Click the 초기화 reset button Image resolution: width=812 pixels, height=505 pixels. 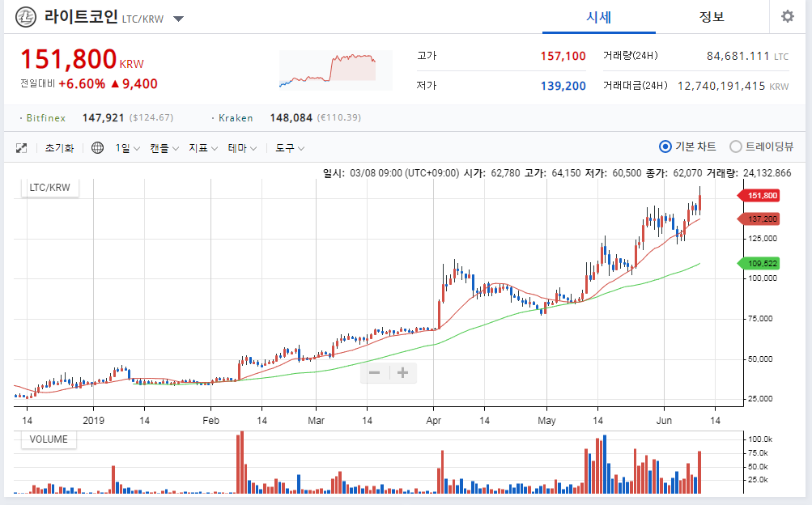pyautogui.click(x=60, y=148)
